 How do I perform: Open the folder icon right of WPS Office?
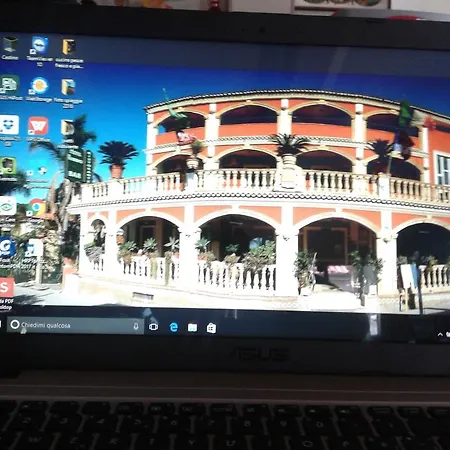point(68,127)
